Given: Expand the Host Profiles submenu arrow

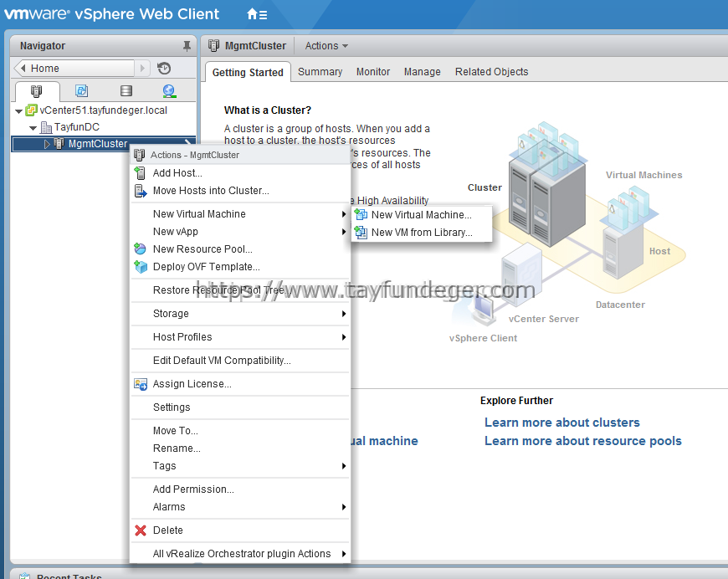Looking at the screenshot, I should click(344, 337).
